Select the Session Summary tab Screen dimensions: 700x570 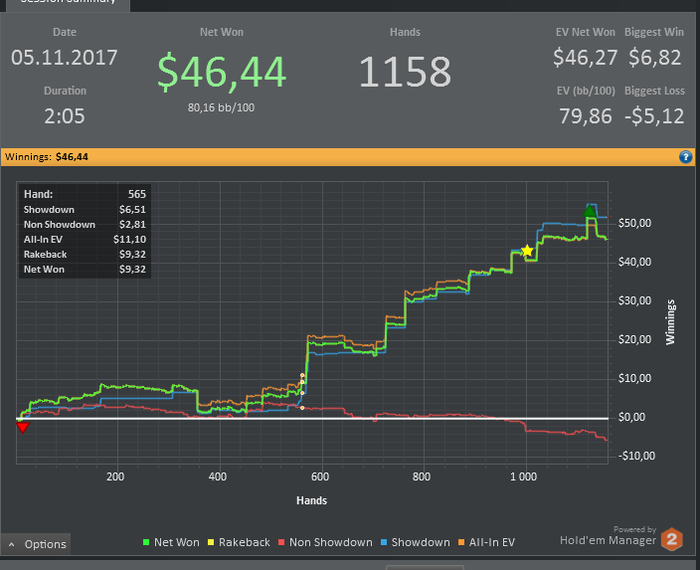[68, 4]
